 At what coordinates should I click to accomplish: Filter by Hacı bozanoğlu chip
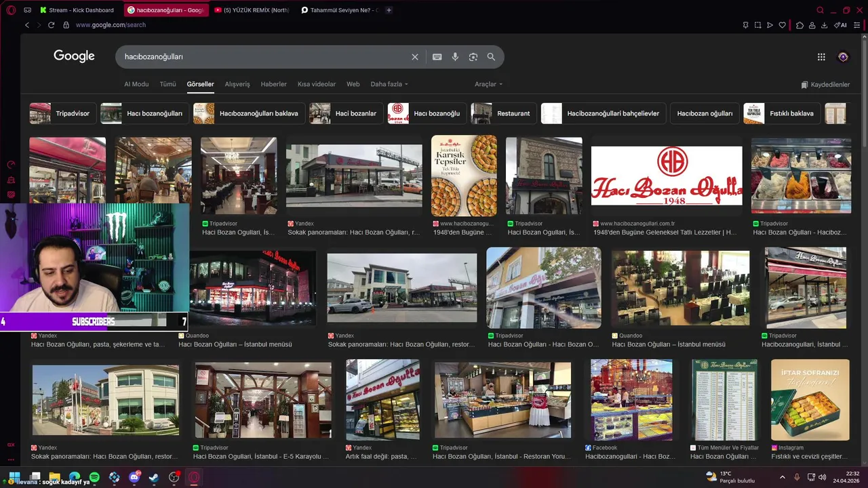click(x=427, y=113)
